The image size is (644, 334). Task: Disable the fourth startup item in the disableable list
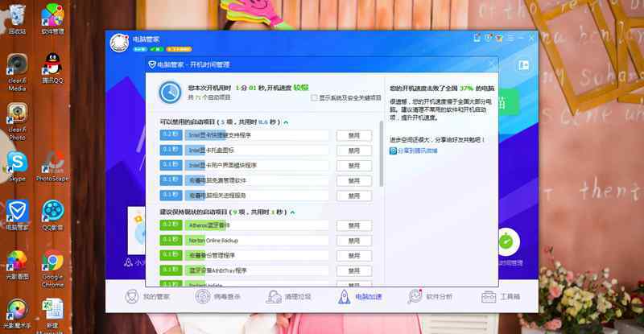(x=354, y=181)
